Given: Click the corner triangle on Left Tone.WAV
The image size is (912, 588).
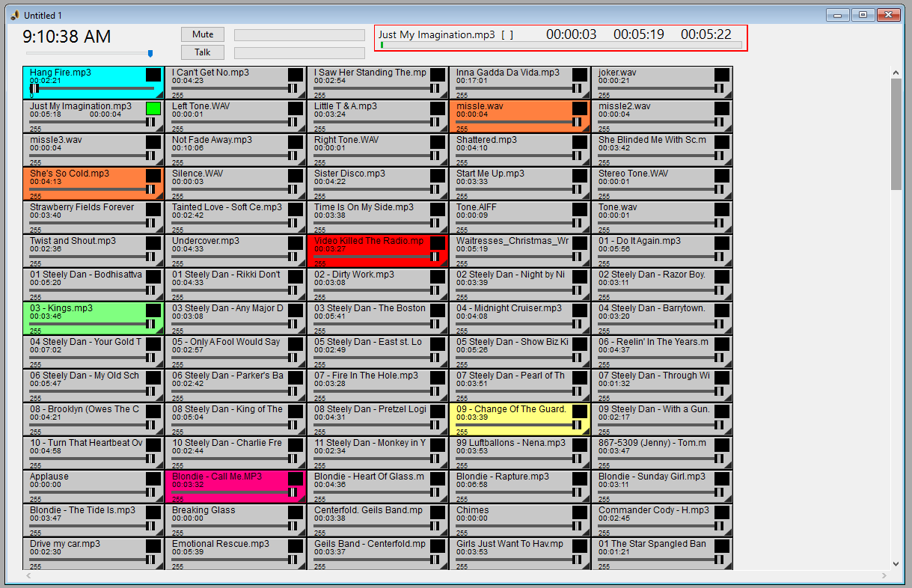Looking at the screenshot, I should pyautogui.click(x=302, y=129).
